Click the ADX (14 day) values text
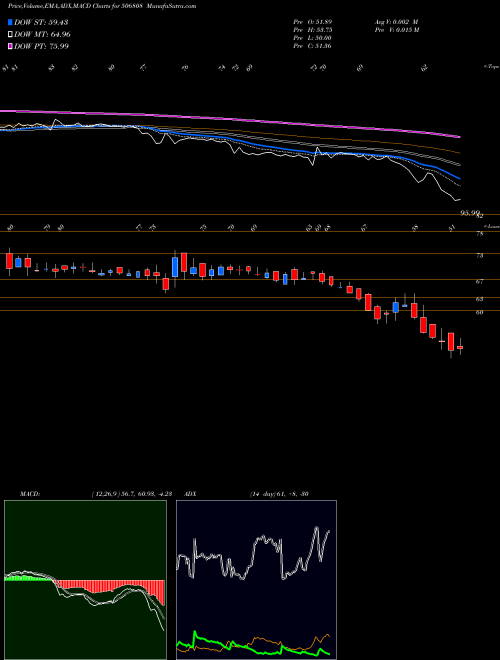Screen dimensions: 500x660 pos(279,494)
